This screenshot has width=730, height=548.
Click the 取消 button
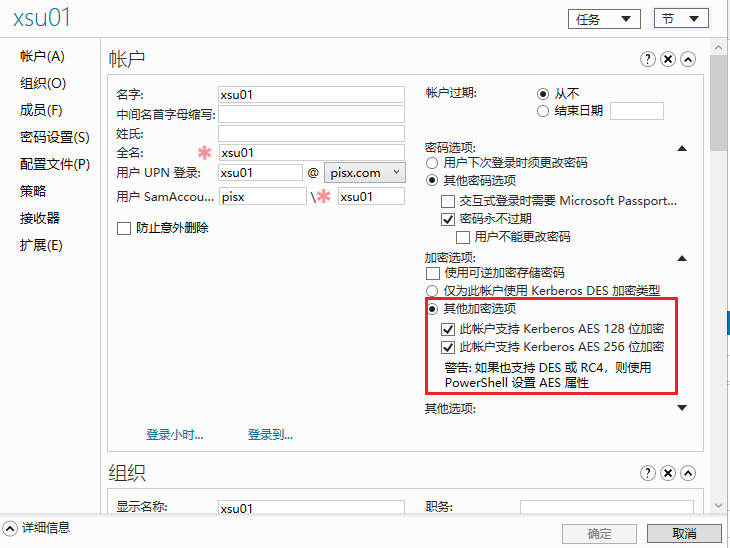pyautogui.click(x=684, y=533)
